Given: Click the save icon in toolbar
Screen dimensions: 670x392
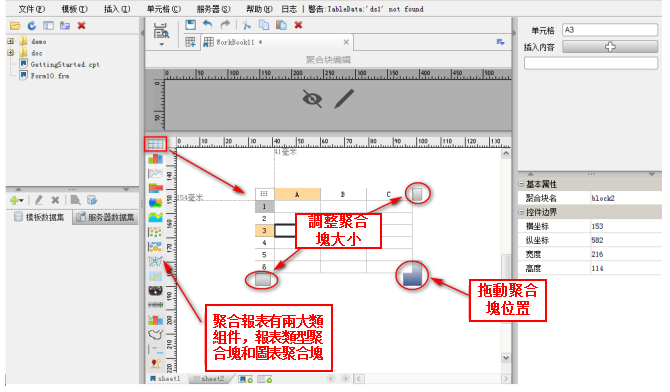Looking at the screenshot, I should click(x=191, y=25).
